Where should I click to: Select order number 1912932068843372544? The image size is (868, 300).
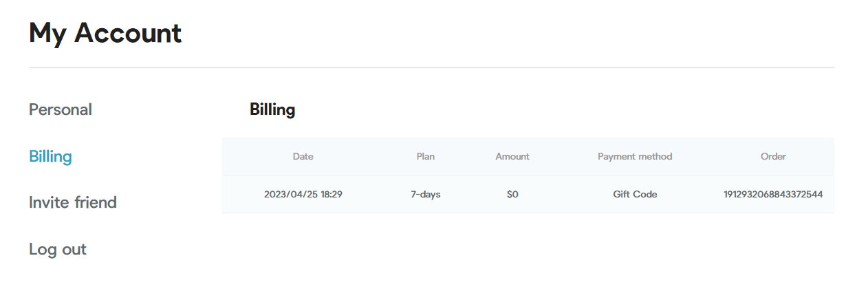[x=773, y=194]
